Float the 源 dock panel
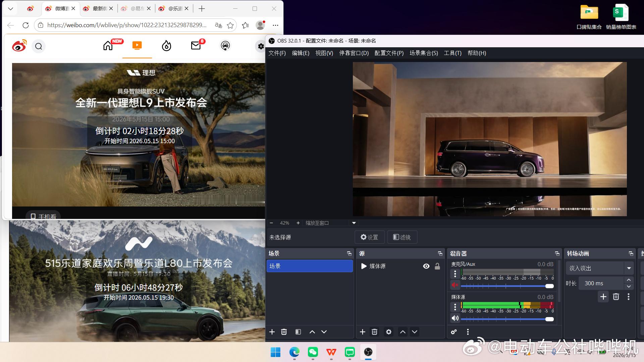The width and height of the screenshot is (644, 362). (x=440, y=254)
